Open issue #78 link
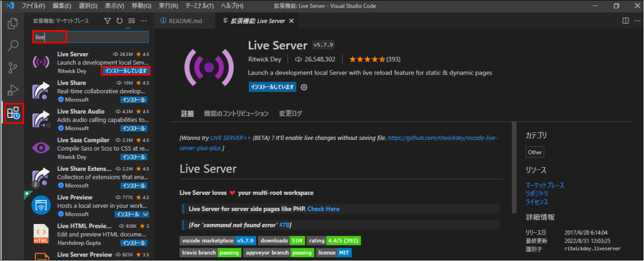Image resolution: width=644 pixels, height=261 pixels. pos(285,225)
